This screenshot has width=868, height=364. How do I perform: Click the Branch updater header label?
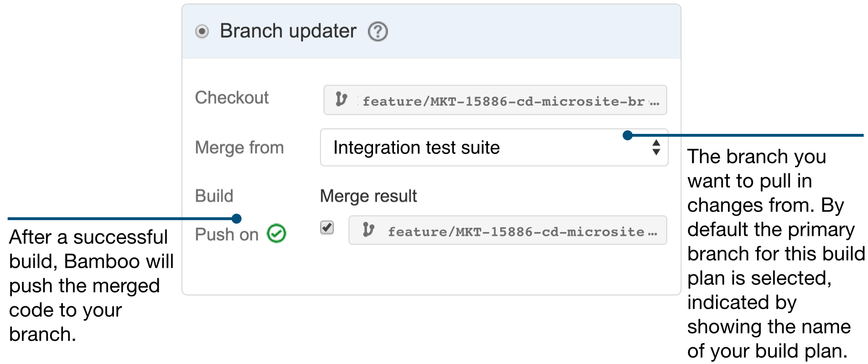coord(287,31)
